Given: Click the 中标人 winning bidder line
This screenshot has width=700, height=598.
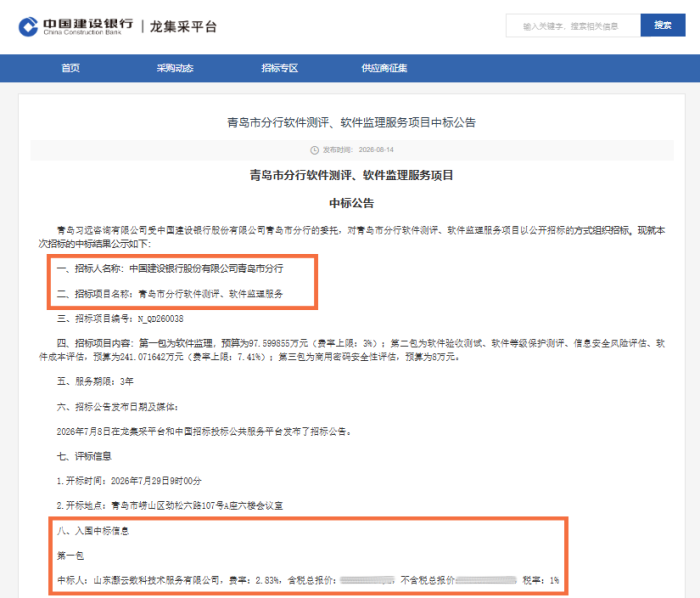Looking at the screenshot, I should point(308,580).
